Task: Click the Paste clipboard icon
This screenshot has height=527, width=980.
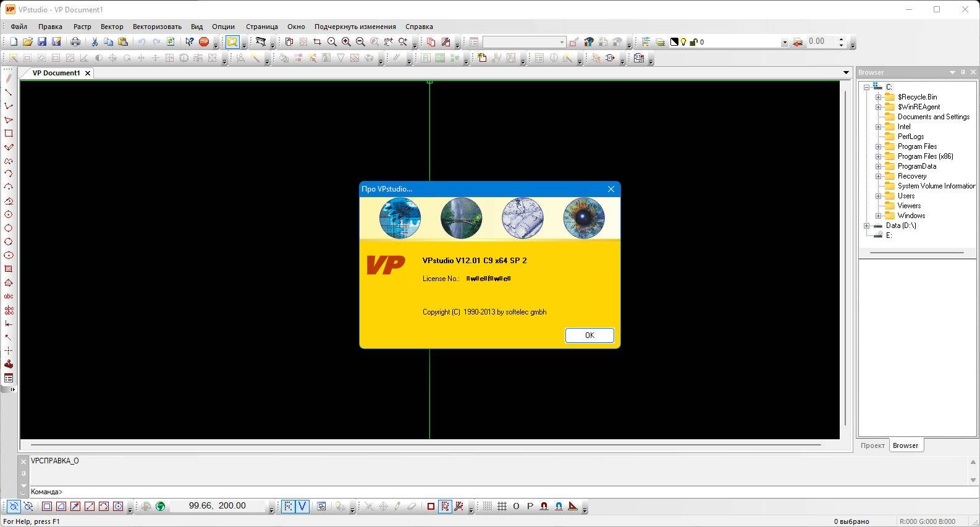Action: coord(123,41)
